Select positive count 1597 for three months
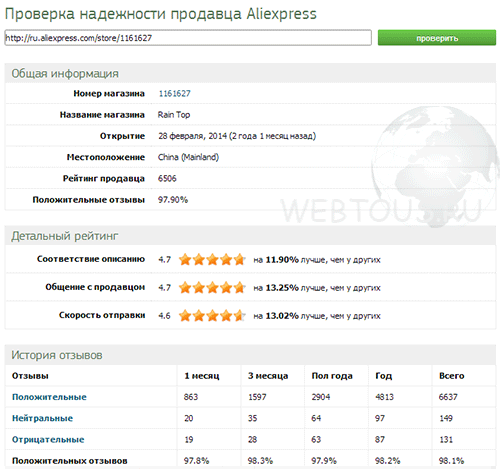This screenshot has width=500, height=469. (257, 397)
